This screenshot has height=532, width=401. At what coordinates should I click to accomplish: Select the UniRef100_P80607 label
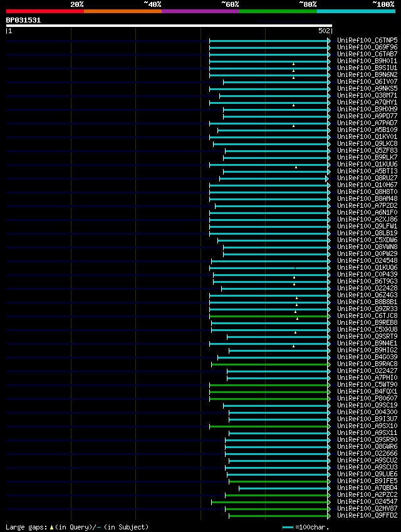[367, 398]
